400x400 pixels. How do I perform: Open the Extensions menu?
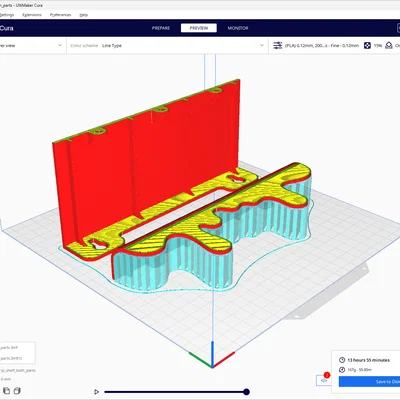click(x=32, y=15)
